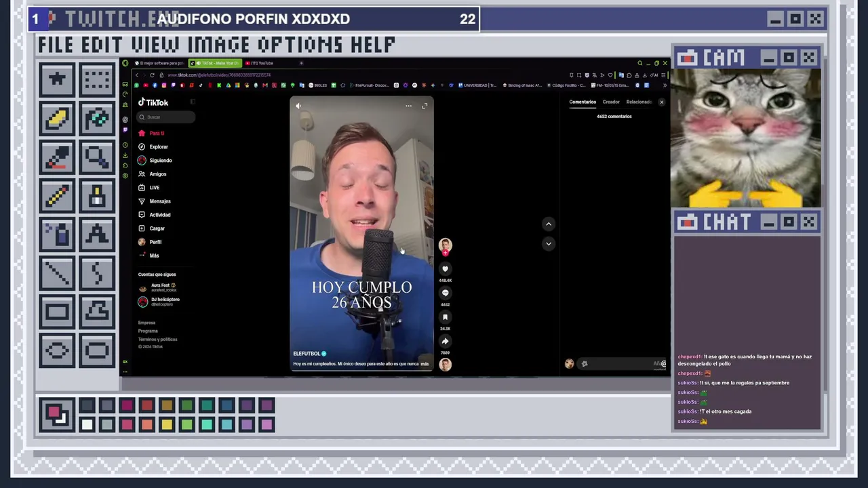Pick the yellow eraser tool
The width and height of the screenshot is (868, 488).
57,119
